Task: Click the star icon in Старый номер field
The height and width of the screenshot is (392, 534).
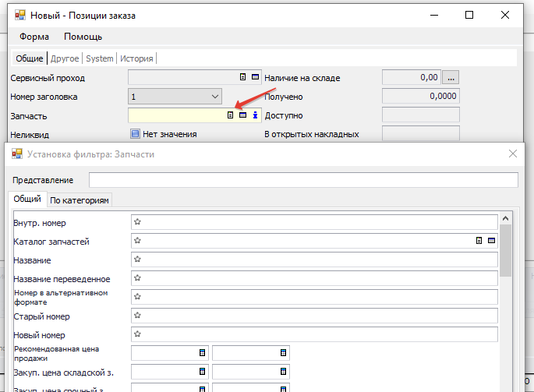Action: coord(137,316)
